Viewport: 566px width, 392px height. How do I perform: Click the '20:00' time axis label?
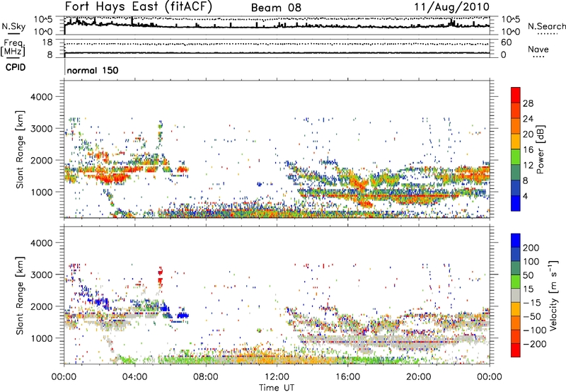coord(419,377)
